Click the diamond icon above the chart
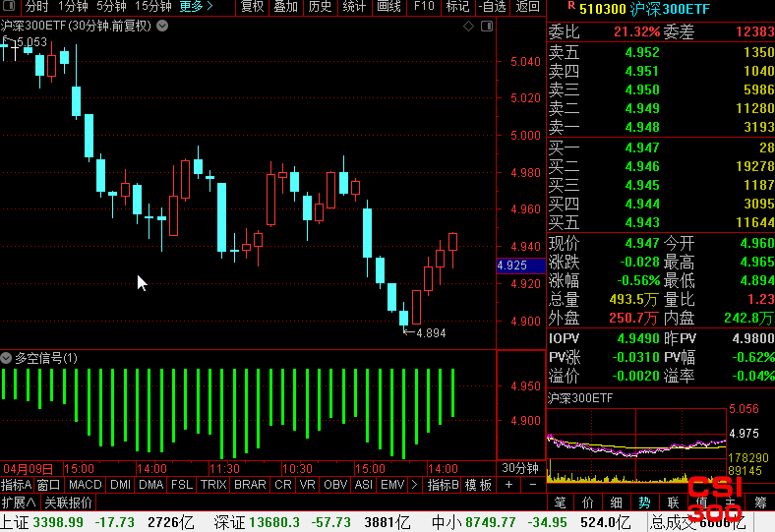The height and width of the screenshot is (532, 775). [468, 27]
